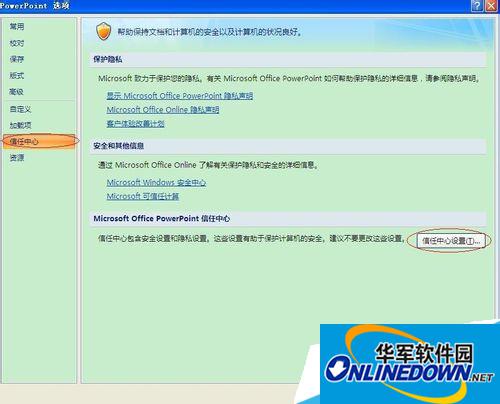This screenshot has height=404, width=500.
Task: Open Microsoft Windows 安全中心 link
Action: click(x=156, y=182)
